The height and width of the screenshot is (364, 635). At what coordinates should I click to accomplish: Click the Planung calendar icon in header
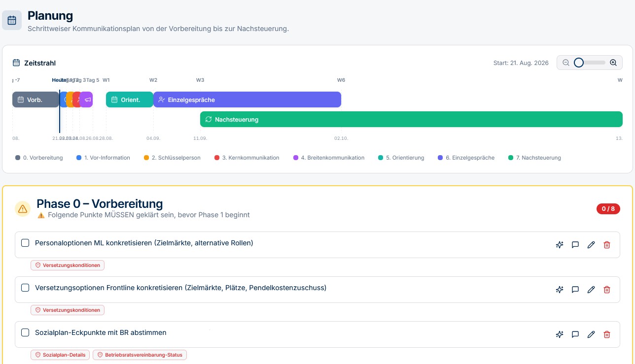click(12, 20)
